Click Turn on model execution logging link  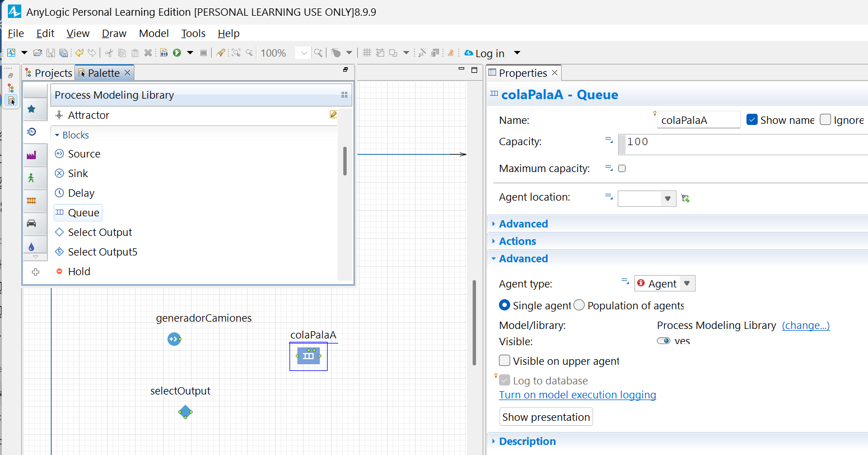(x=577, y=394)
